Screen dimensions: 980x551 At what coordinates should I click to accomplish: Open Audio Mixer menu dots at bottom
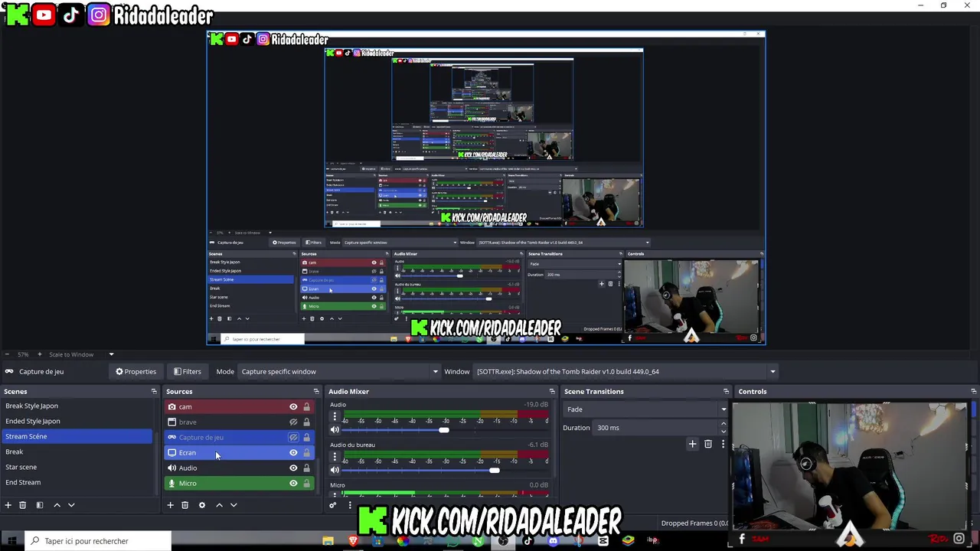[350, 505]
